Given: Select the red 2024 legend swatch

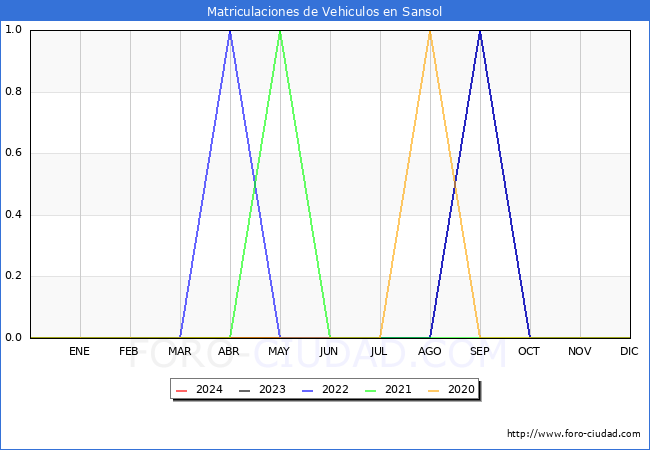Looking at the screenshot, I should (x=182, y=390).
